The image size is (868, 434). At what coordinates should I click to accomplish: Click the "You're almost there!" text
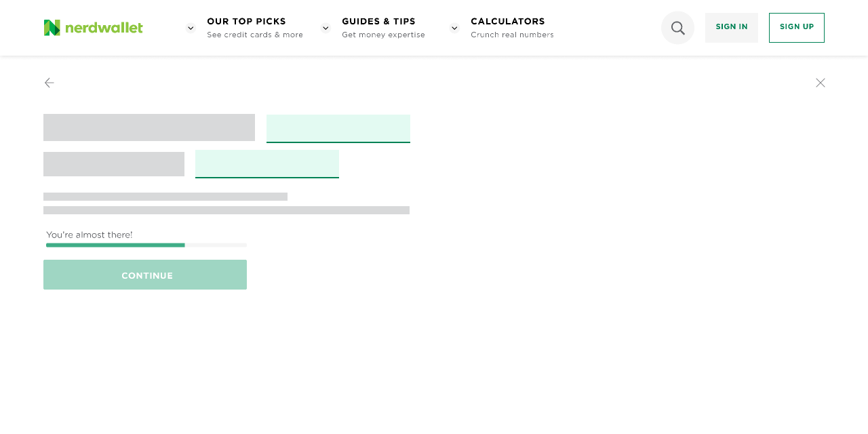[90, 235]
